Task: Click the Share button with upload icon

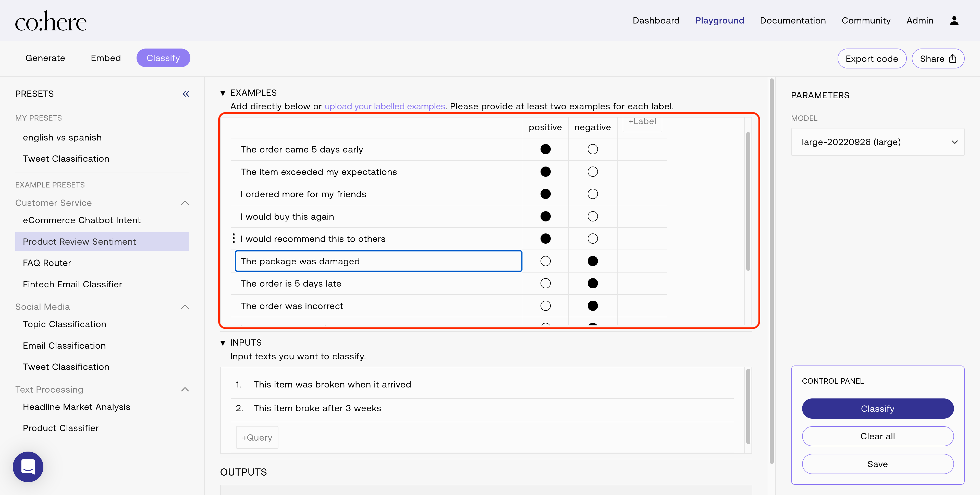Action: click(x=938, y=59)
